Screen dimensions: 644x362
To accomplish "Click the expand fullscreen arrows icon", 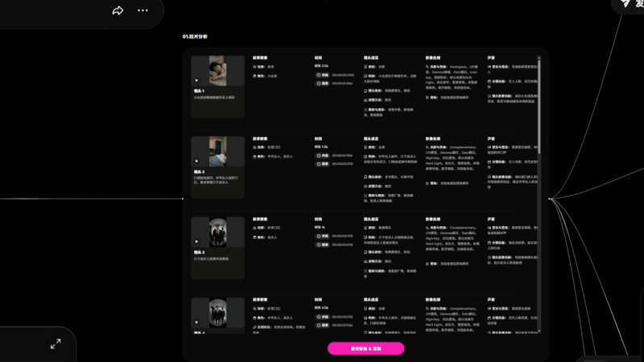I will coord(56,343).
